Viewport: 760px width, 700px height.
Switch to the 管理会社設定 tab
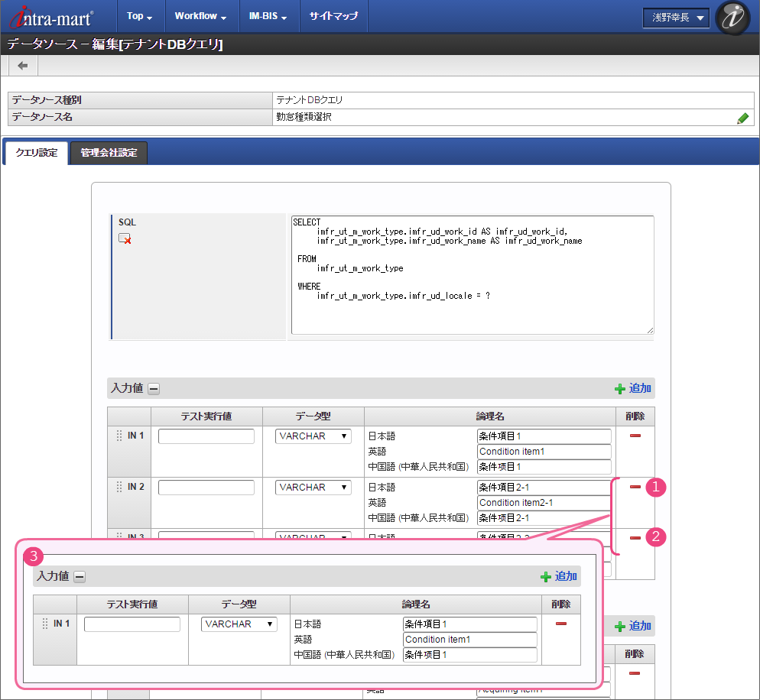point(109,153)
